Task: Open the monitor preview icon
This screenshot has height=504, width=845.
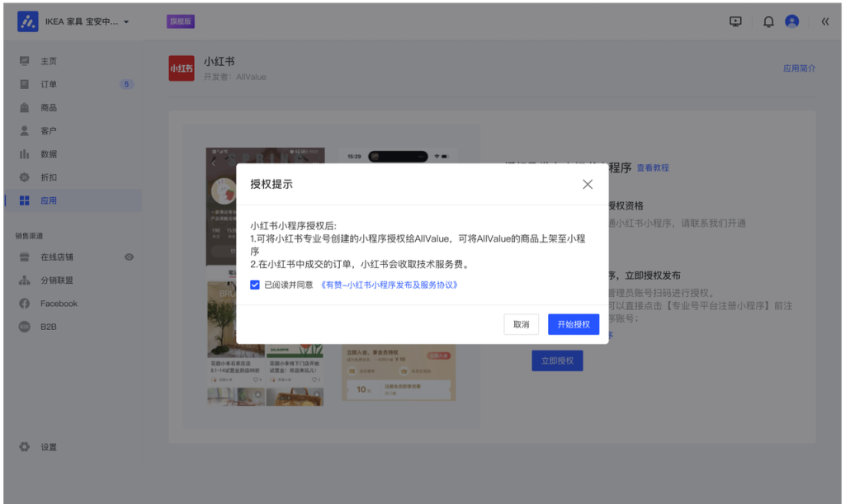Action: click(x=735, y=21)
